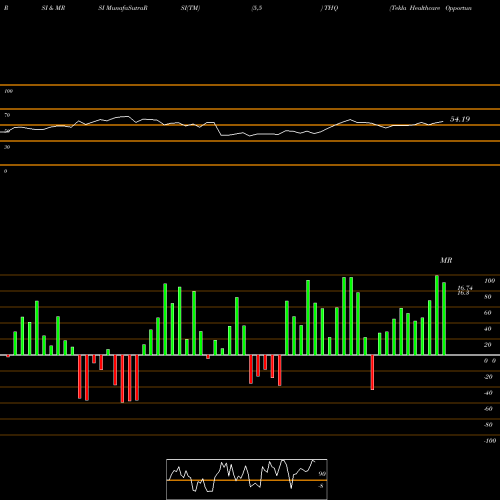Click the 60 label on the MR axis

pos(488,313)
